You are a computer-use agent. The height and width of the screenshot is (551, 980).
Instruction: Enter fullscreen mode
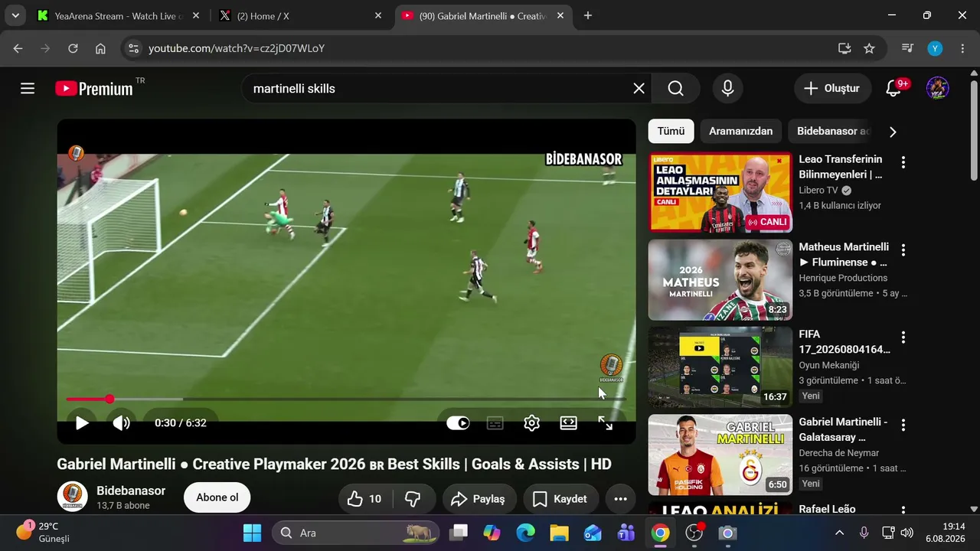(x=605, y=423)
